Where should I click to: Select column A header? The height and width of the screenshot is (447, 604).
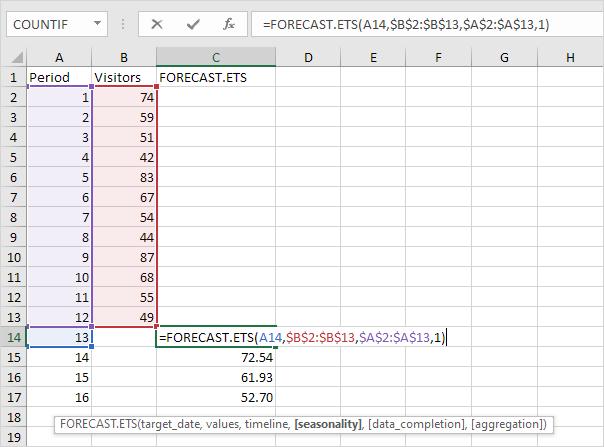pos(59,57)
